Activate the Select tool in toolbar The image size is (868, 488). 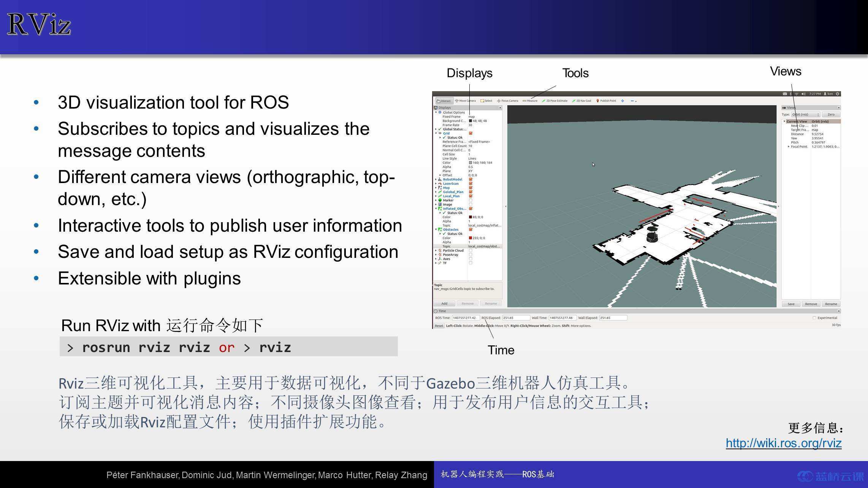(x=486, y=101)
